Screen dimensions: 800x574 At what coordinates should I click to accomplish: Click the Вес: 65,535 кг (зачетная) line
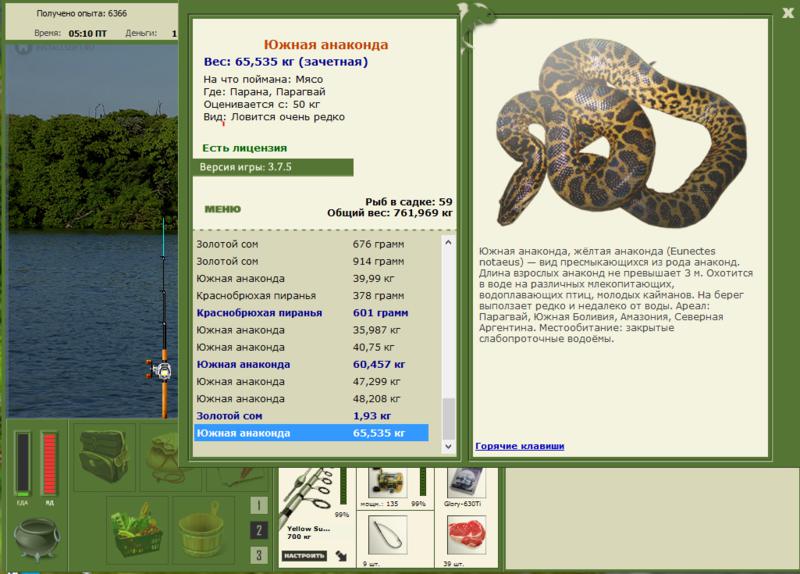[286, 62]
